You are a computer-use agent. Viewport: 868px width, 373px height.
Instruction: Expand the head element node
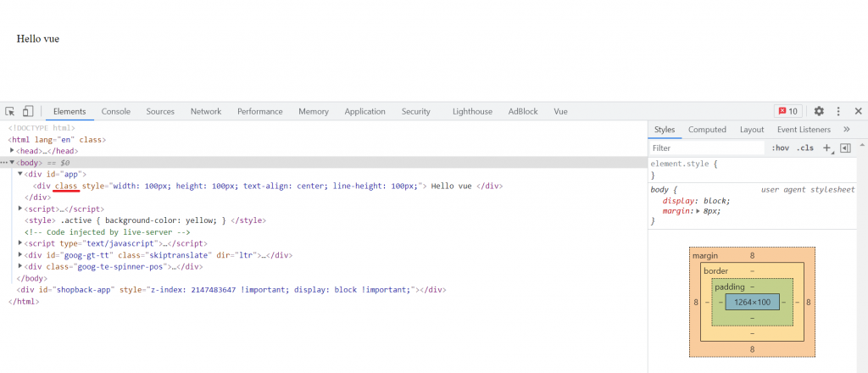(12, 151)
